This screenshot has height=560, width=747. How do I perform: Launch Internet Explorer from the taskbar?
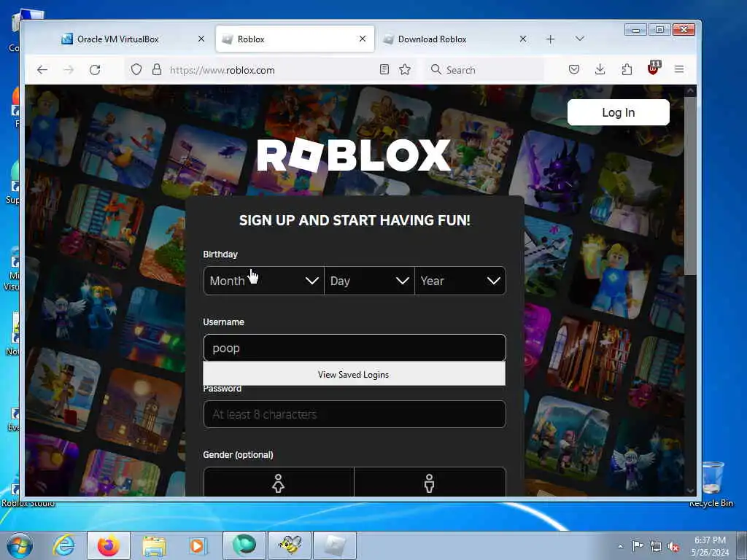(x=64, y=545)
